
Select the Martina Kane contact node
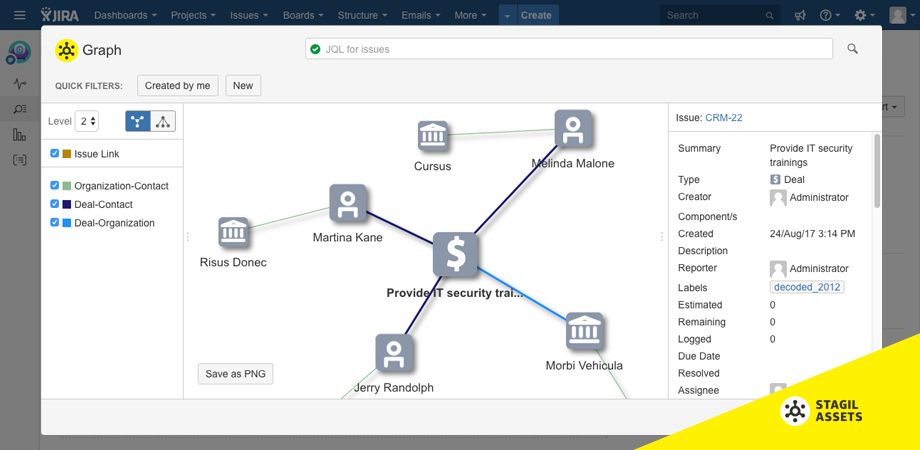348,203
